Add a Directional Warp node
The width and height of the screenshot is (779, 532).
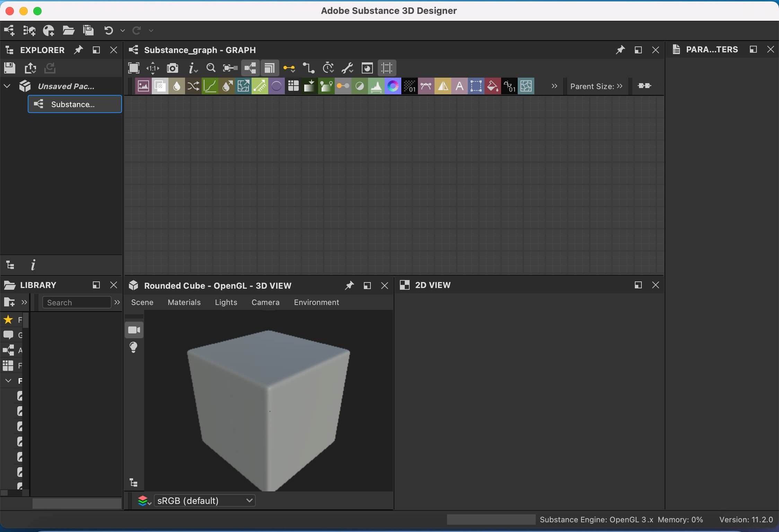243,86
